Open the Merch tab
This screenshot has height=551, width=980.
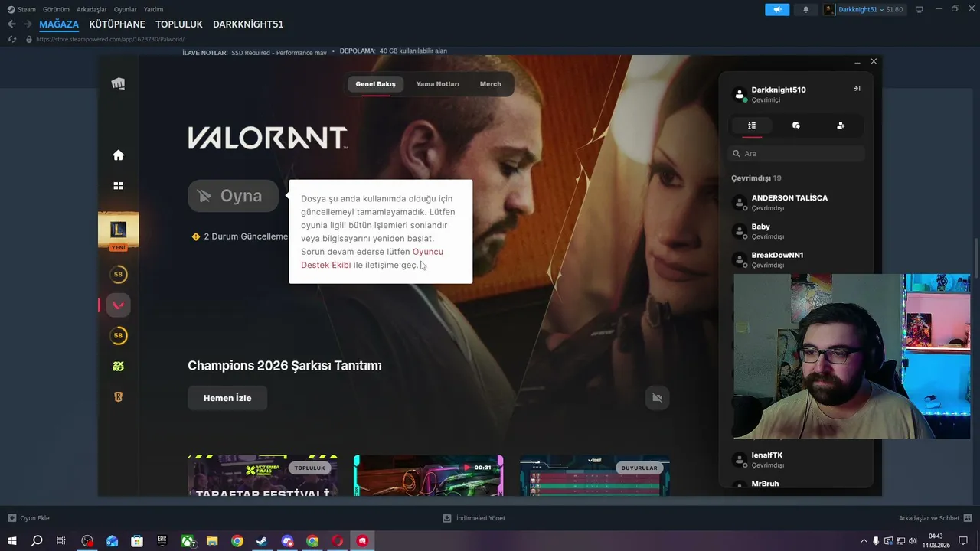pos(491,84)
